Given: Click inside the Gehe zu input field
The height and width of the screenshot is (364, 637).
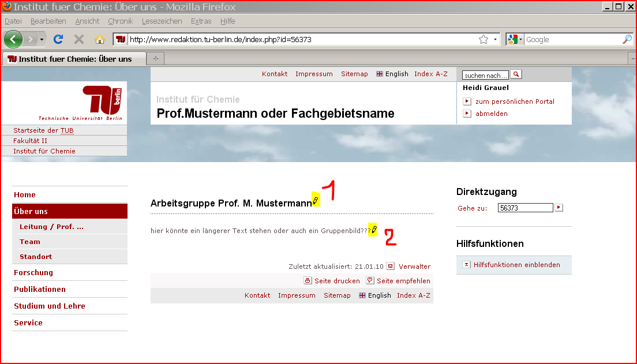Looking at the screenshot, I should coord(525,208).
